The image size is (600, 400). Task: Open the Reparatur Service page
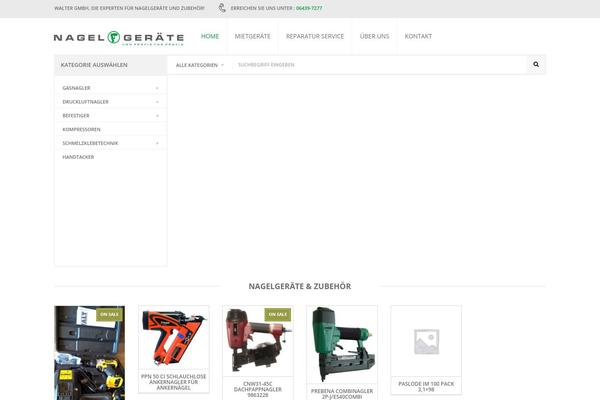pyautogui.click(x=315, y=36)
